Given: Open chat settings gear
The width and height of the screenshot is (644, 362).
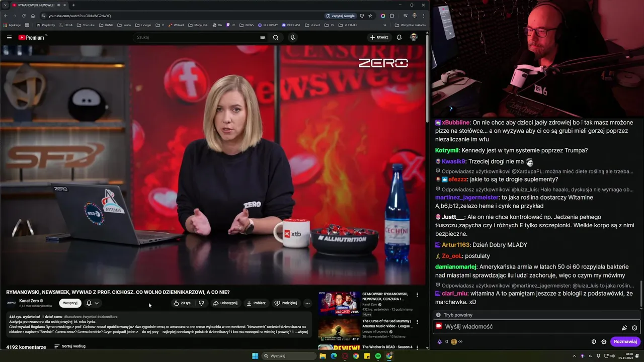Looking at the screenshot, I should [604, 342].
